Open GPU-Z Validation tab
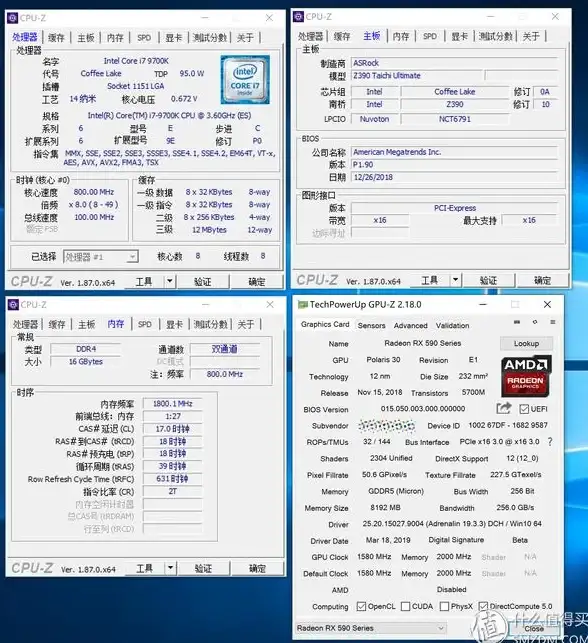This screenshot has height=643, width=588. click(452, 326)
